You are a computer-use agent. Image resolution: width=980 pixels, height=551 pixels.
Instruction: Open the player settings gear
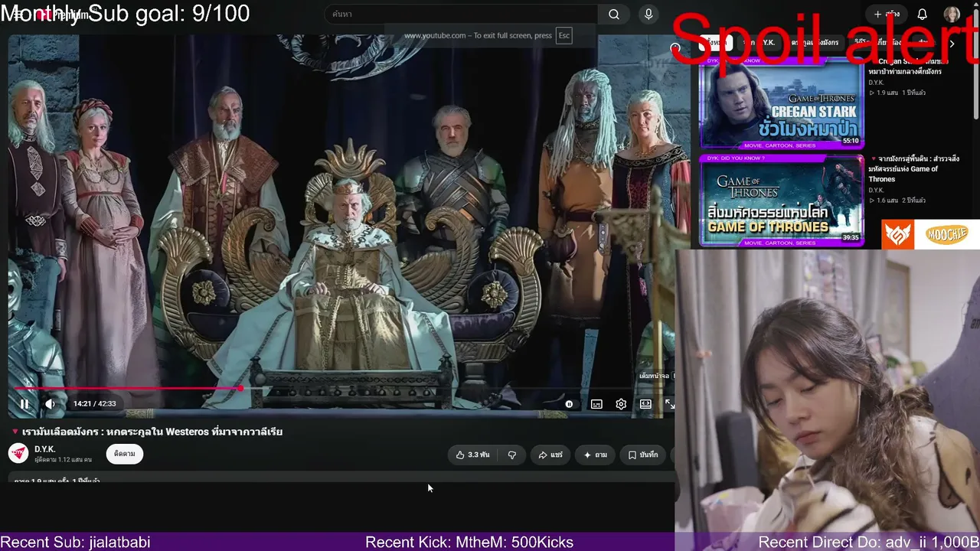point(621,404)
